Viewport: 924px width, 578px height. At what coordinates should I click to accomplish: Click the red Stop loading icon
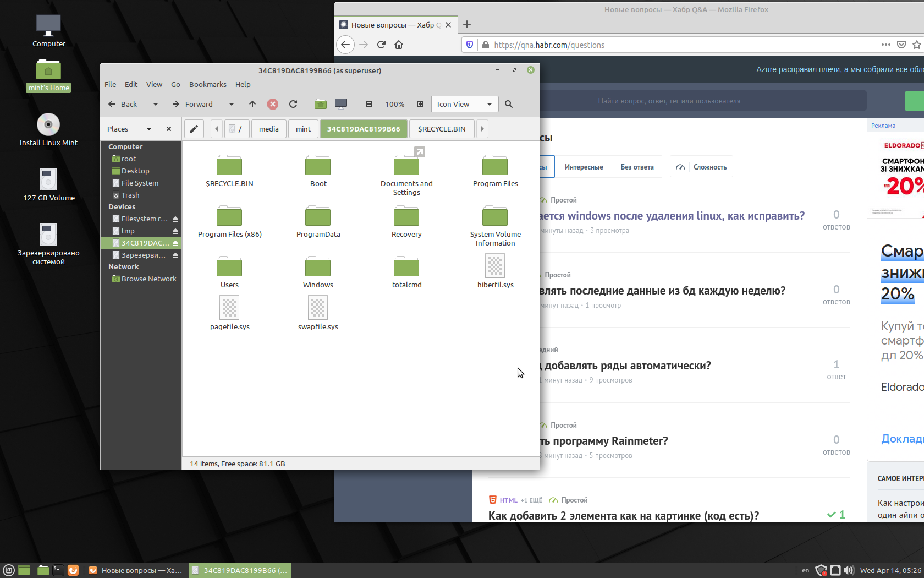pos(273,104)
